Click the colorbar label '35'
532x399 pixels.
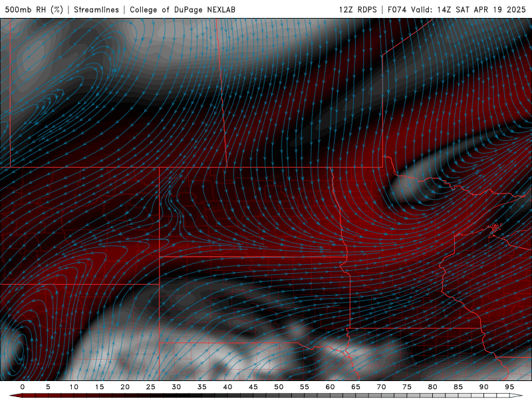click(202, 387)
